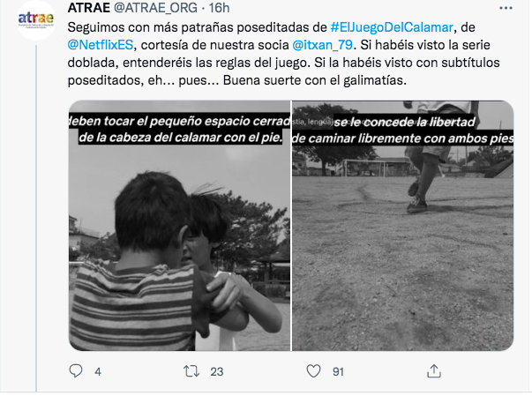Open the @itxan_79 mention link

(322, 45)
